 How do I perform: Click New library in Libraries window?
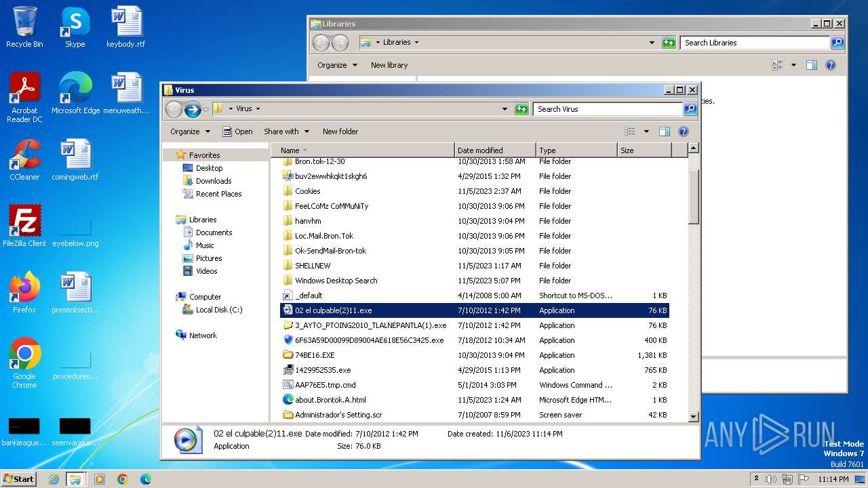click(x=389, y=65)
